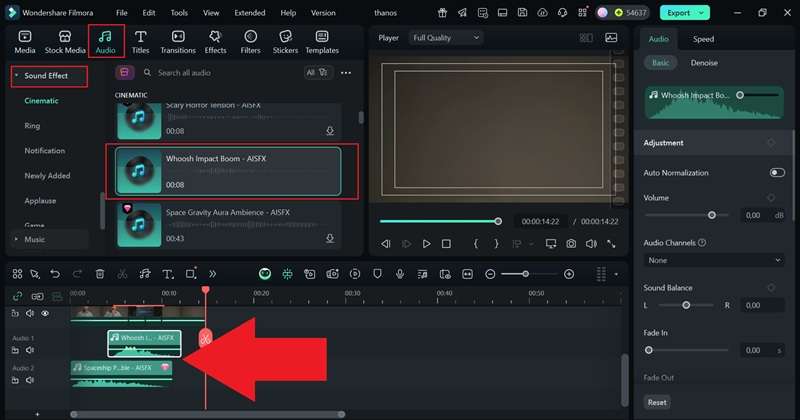Open the Transitions panel
Image resolution: width=800 pixels, height=420 pixels.
click(178, 41)
